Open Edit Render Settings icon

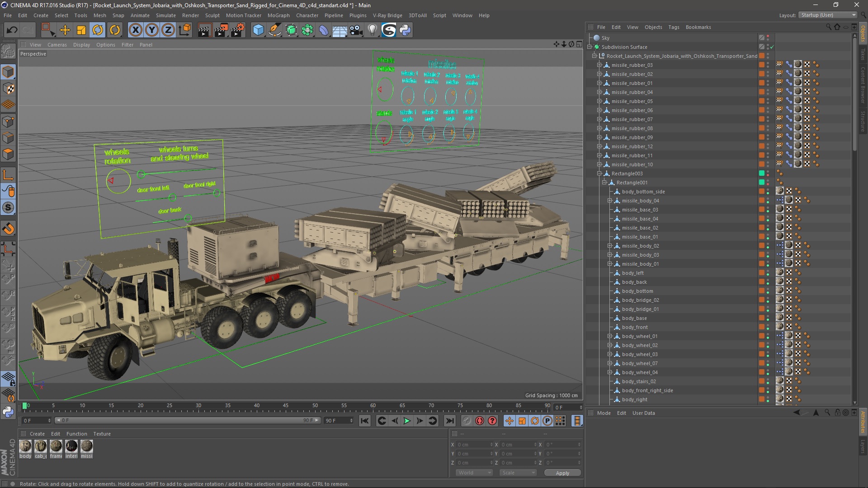point(238,30)
